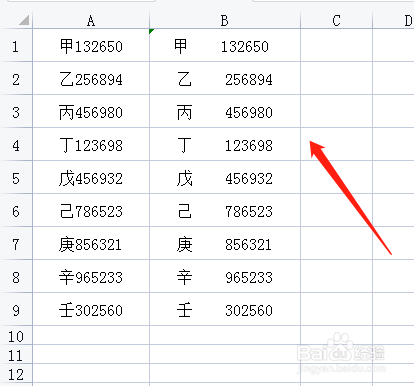Click cell containing 丁123698
The height and width of the screenshot is (386, 414).
point(91,144)
